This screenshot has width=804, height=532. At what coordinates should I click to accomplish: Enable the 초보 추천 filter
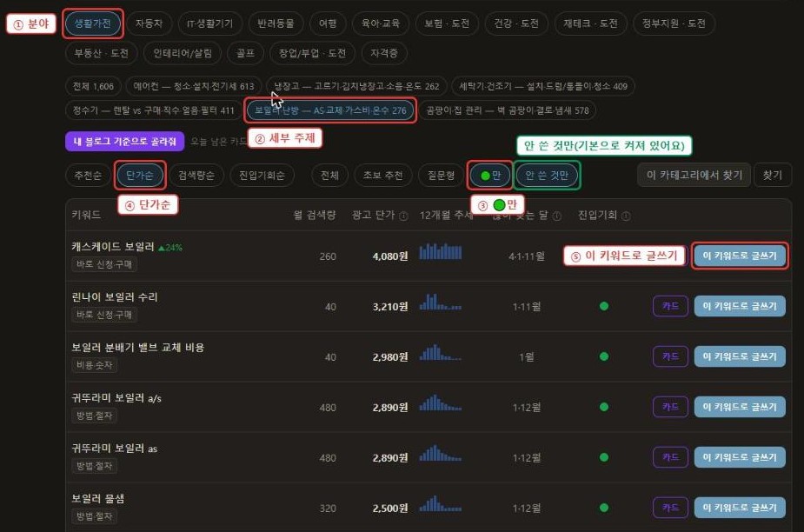(383, 176)
